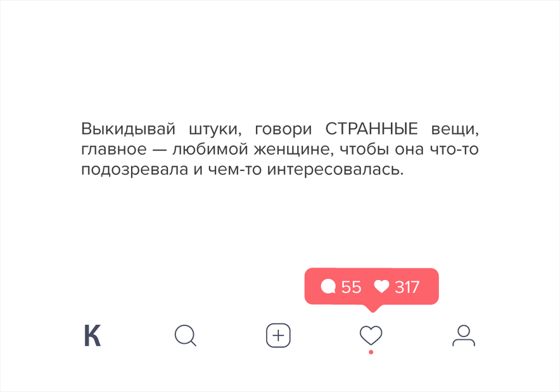The image size is (560, 392).
Task: Go to the profile person icon
Action: coord(464,335)
